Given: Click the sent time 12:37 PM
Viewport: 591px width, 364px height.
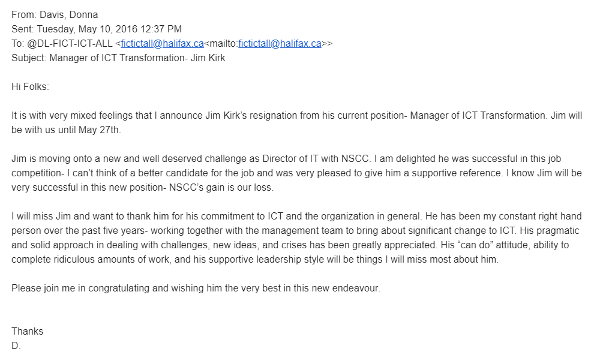Looking at the screenshot, I should (163, 29).
